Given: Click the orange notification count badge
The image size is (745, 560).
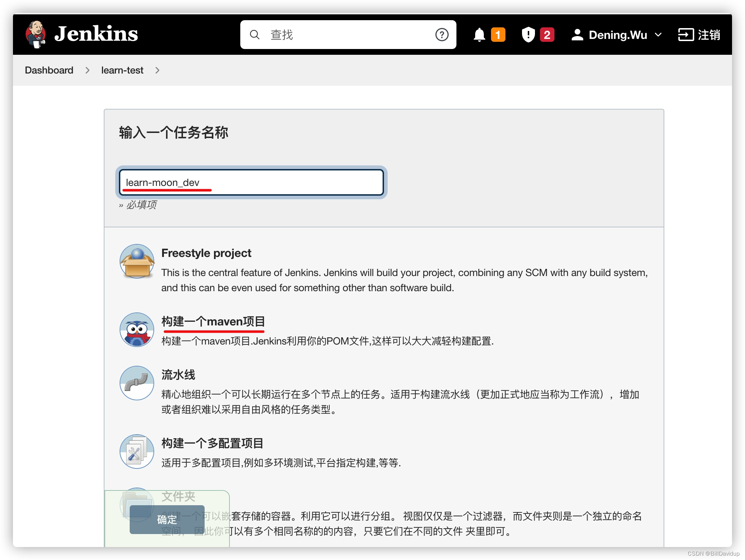Looking at the screenshot, I should (x=498, y=35).
